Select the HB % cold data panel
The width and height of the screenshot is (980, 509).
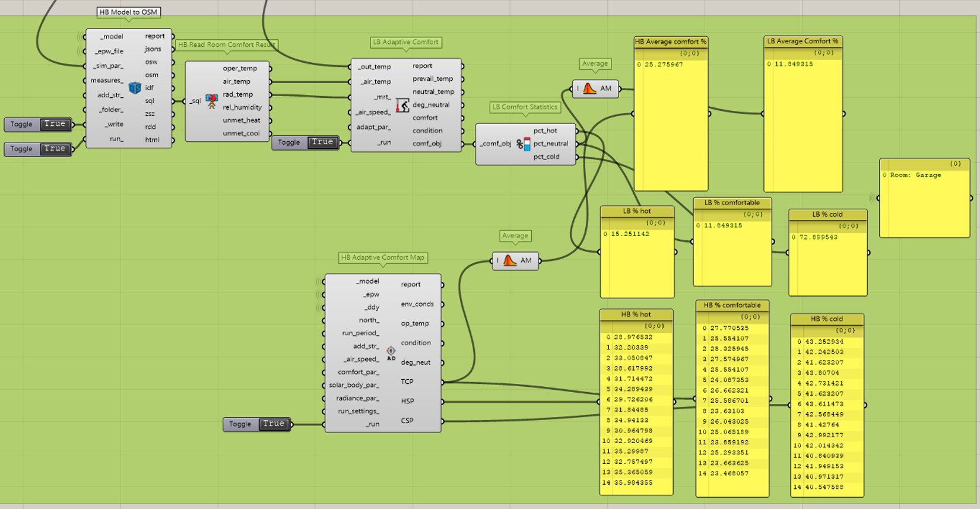(x=827, y=409)
